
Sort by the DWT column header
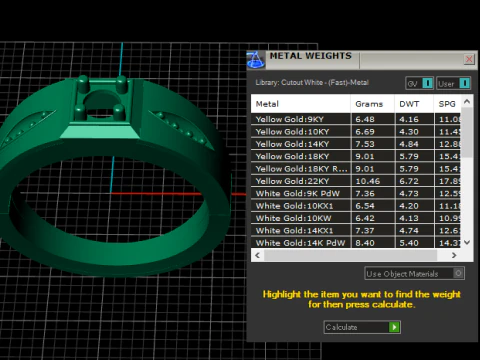(414, 104)
